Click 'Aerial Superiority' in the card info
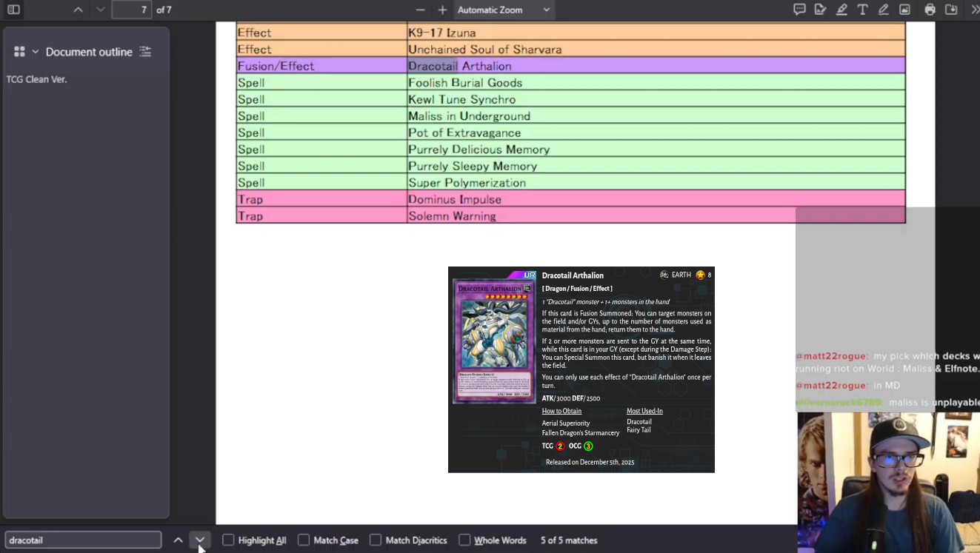 [566, 423]
